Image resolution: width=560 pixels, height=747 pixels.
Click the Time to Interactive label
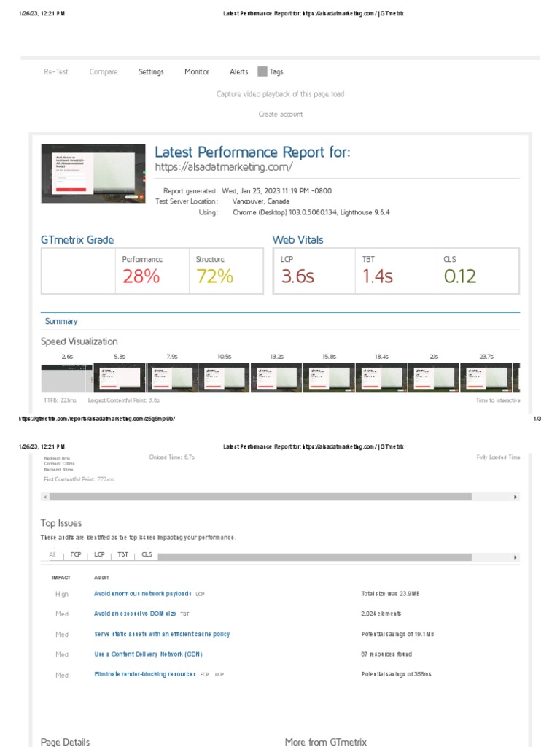pos(498,400)
